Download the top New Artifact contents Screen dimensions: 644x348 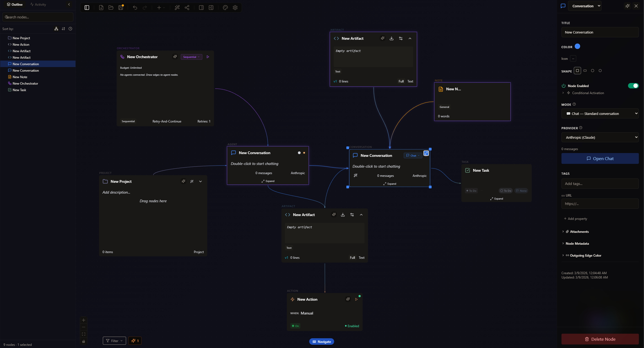(391, 38)
